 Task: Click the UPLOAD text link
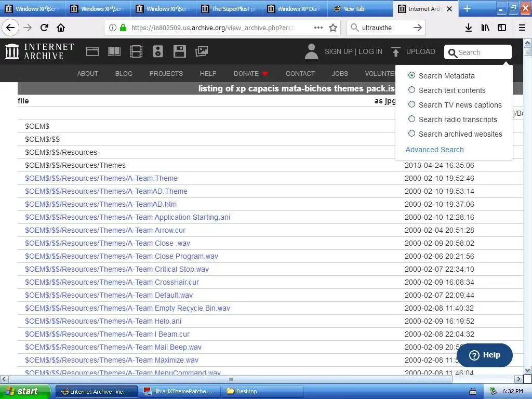pos(421,51)
